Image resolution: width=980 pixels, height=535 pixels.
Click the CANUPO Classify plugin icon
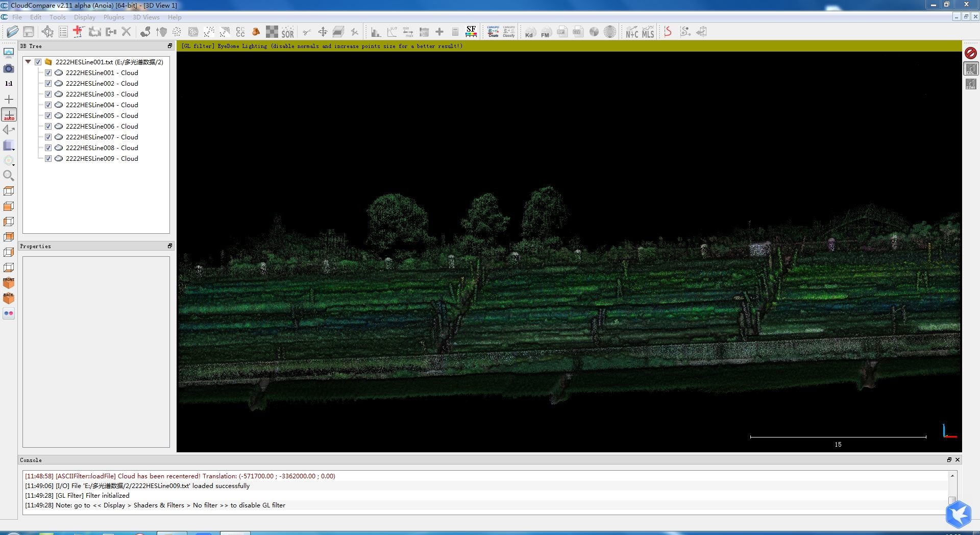(x=509, y=32)
